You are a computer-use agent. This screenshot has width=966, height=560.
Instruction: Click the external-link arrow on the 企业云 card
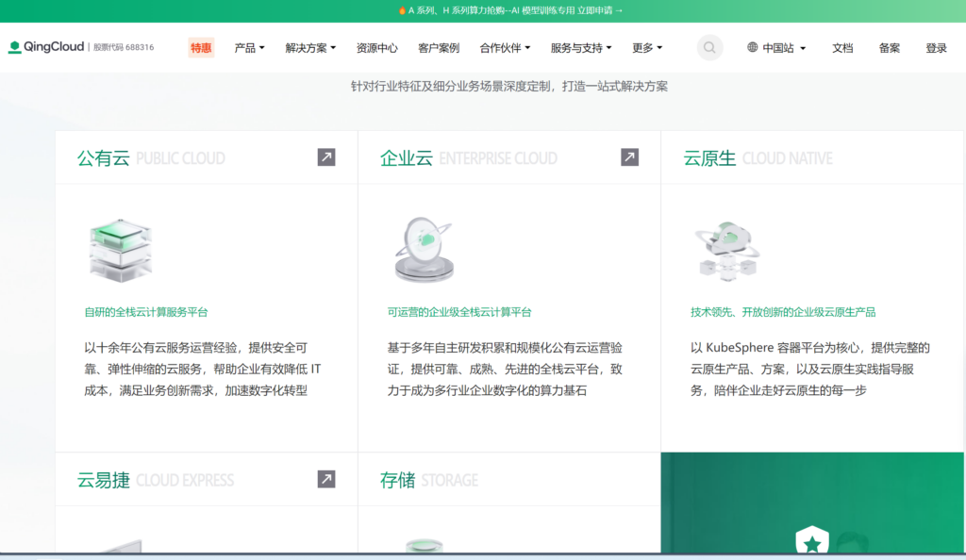coord(628,157)
